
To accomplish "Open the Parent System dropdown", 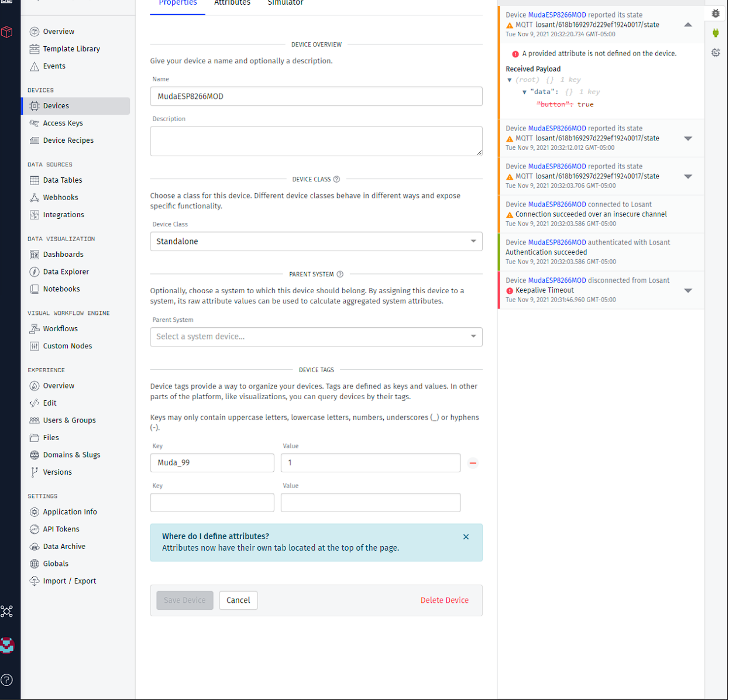I will 316,337.
